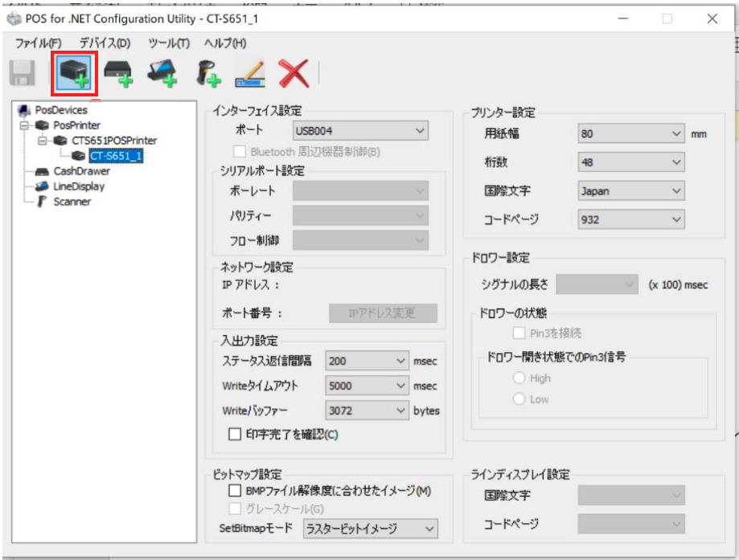Click the Save floppy disk toolbar icon
The height and width of the screenshot is (560, 739).
click(23, 73)
